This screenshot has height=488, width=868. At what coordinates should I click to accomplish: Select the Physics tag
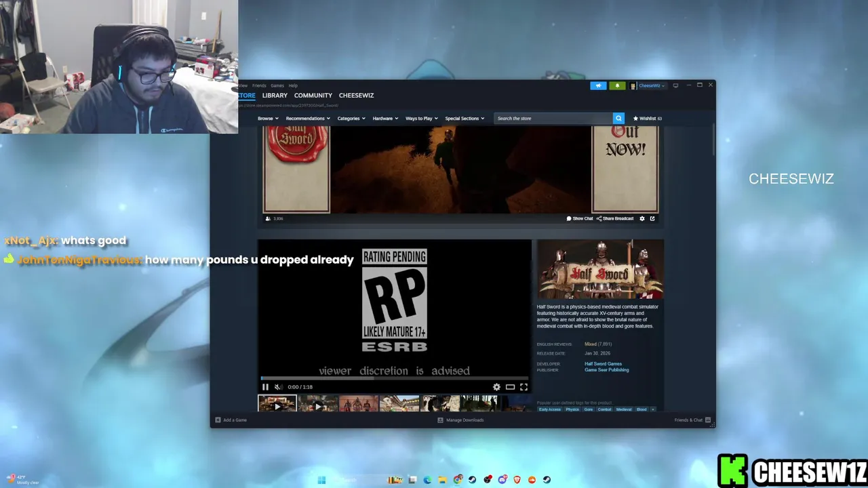(x=573, y=409)
